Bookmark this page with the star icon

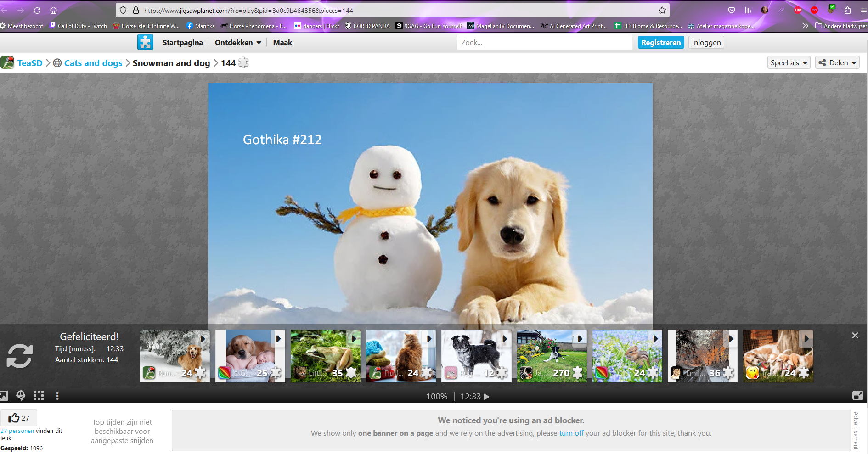click(x=662, y=10)
